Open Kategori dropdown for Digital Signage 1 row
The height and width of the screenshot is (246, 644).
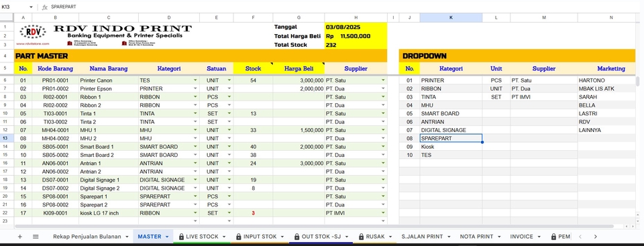[195, 180]
